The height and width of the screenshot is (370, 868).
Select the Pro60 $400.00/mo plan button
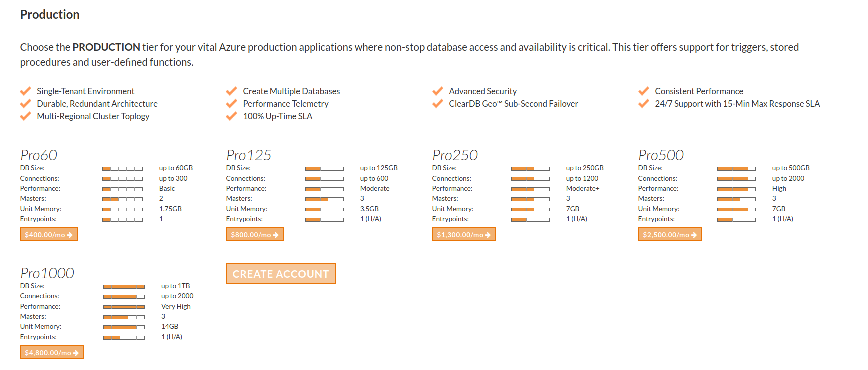click(49, 235)
